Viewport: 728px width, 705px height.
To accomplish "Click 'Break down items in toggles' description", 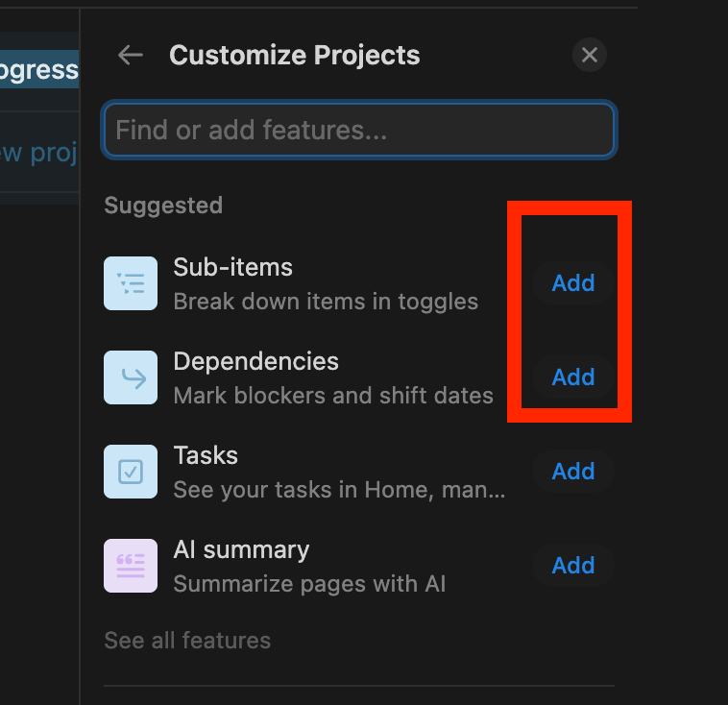I will (326, 302).
